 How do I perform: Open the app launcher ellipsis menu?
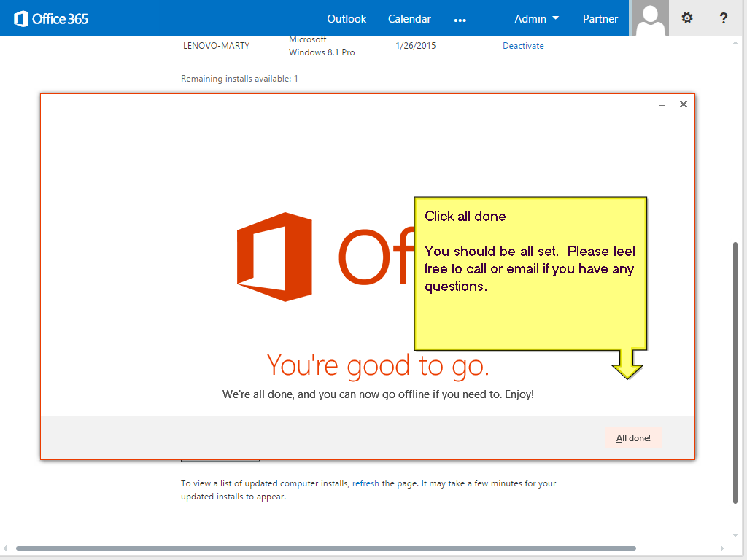tap(460, 19)
